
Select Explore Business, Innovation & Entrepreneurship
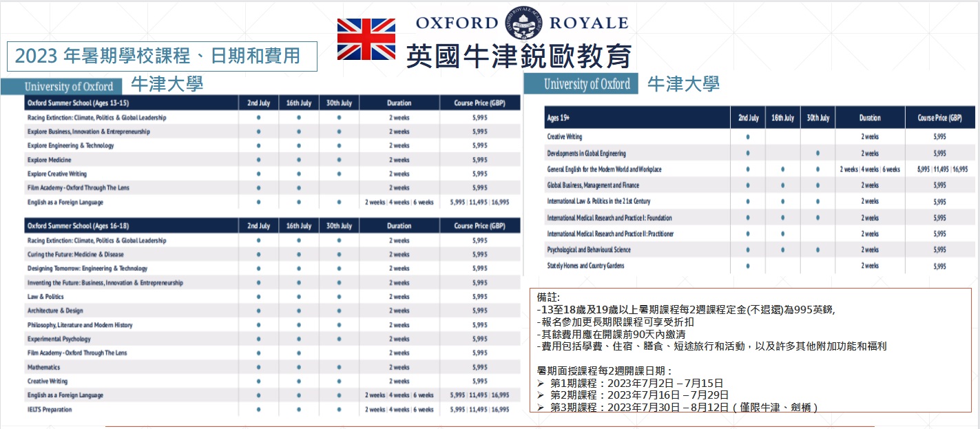click(x=88, y=132)
